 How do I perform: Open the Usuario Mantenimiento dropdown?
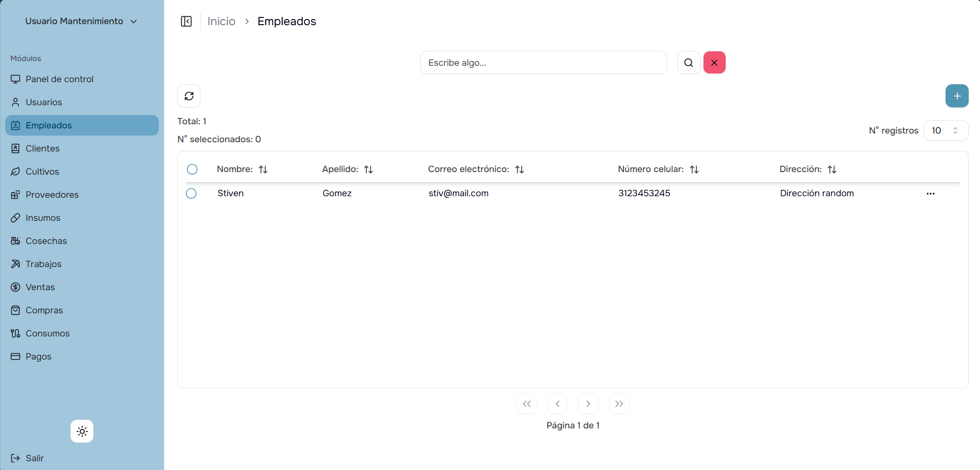click(81, 21)
